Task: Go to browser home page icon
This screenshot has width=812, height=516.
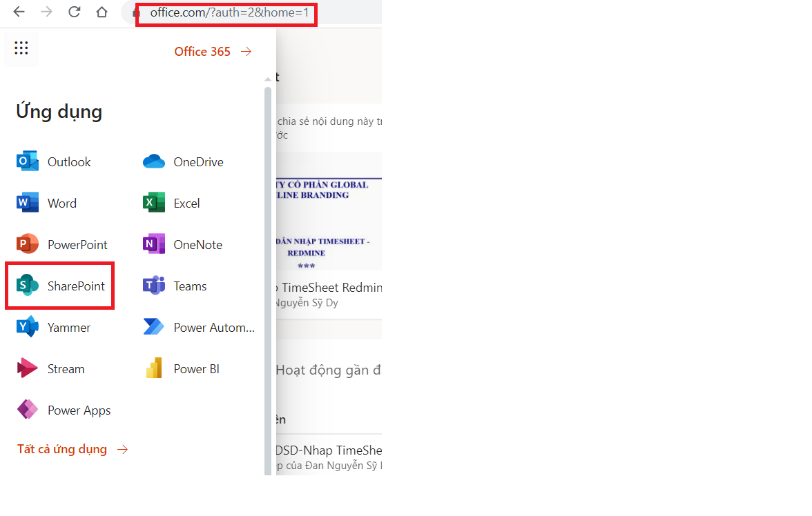Action: click(102, 12)
